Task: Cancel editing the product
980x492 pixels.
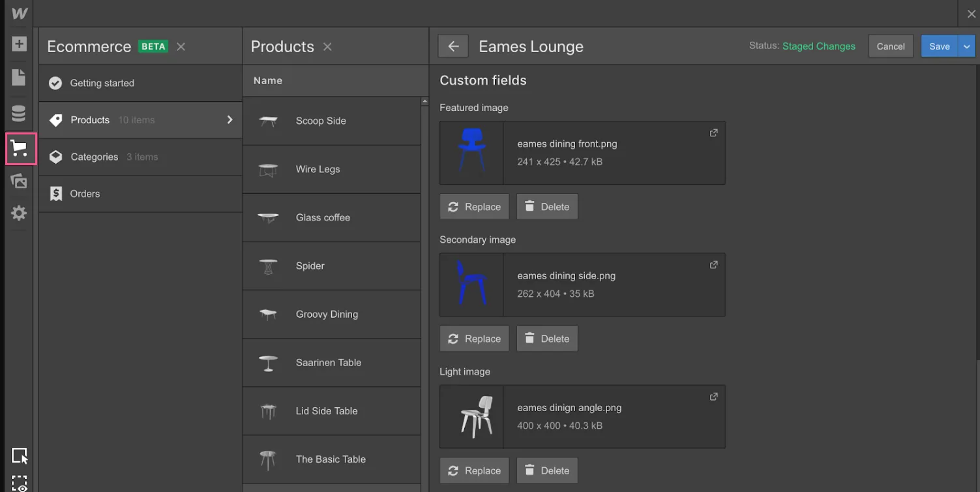Action: pyautogui.click(x=891, y=46)
